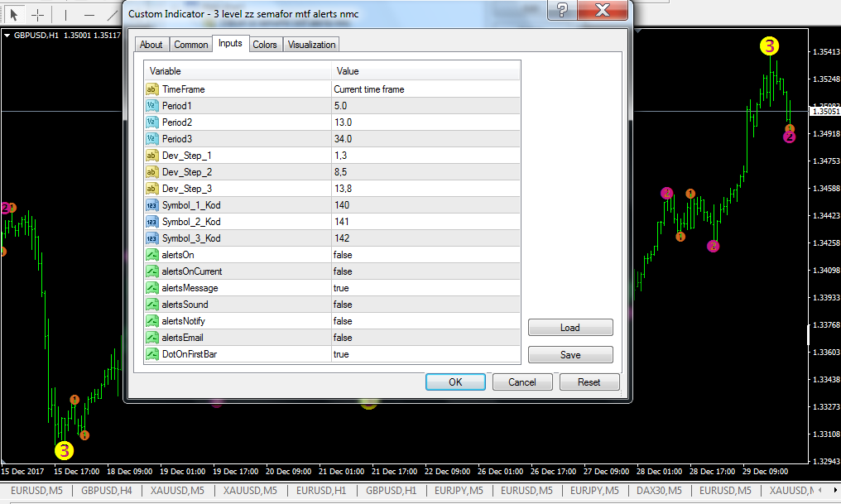Click the Dev_Step_2 string icon
The width and height of the screenshot is (841, 504).
pos(151,172)
